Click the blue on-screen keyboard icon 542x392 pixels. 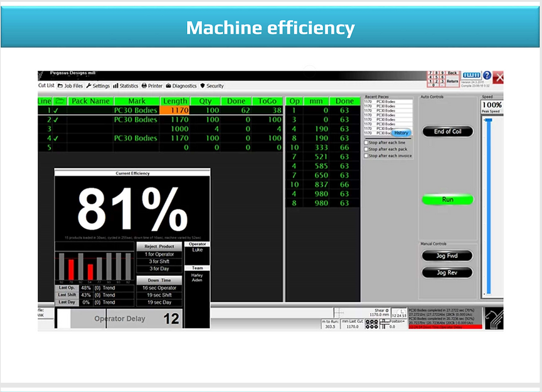click(x=472, y=75)
